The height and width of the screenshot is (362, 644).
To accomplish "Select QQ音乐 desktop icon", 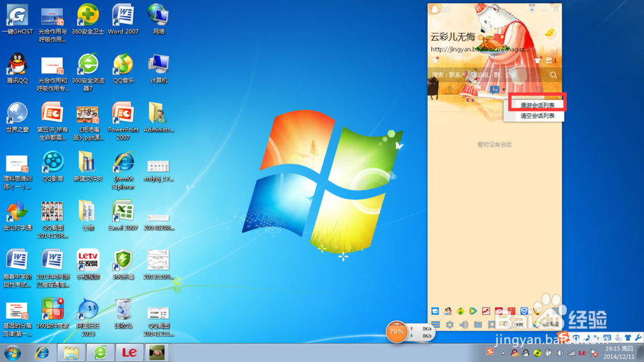I will click(123, 68).
